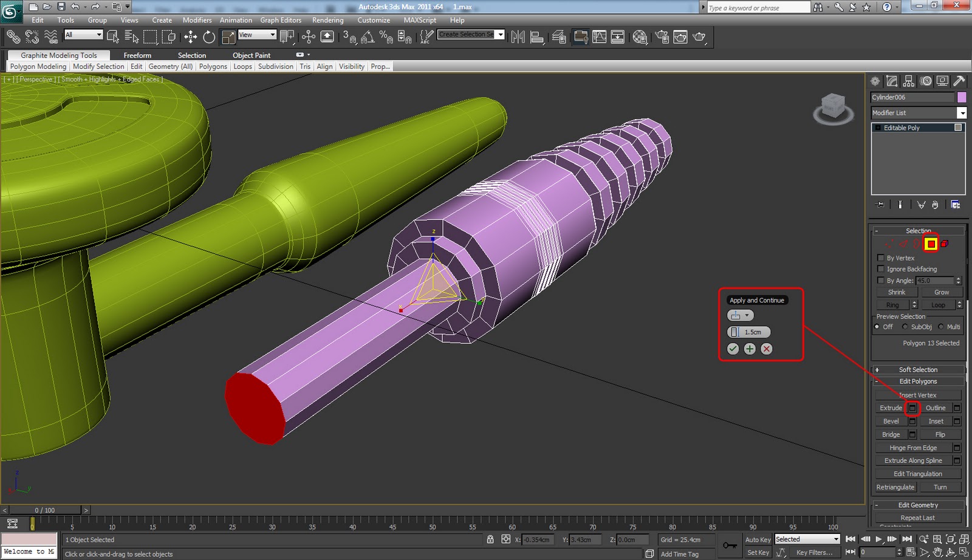Image resolution: width=972 pixels, height=560 pixels.
Task: Click the Shrink selection button
Action: click(x=897, y=292)
